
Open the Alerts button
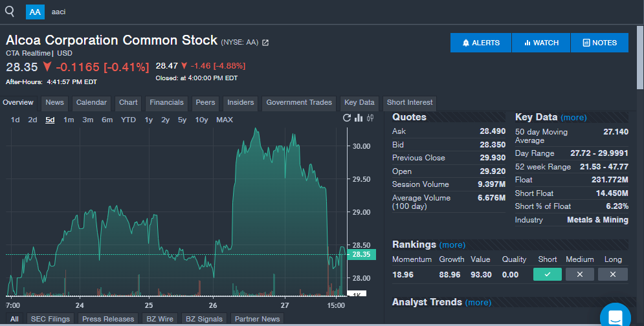point(480,43)
